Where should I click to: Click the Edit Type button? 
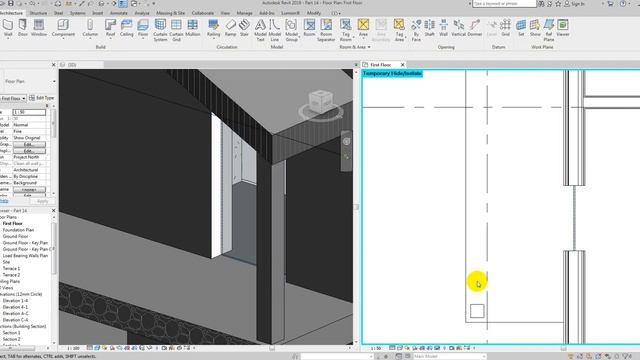tap(42, 98)
